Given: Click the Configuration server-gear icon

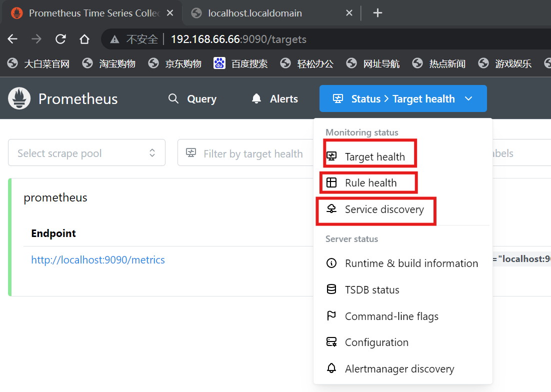Looking at the screenshot, I should 331,342.
